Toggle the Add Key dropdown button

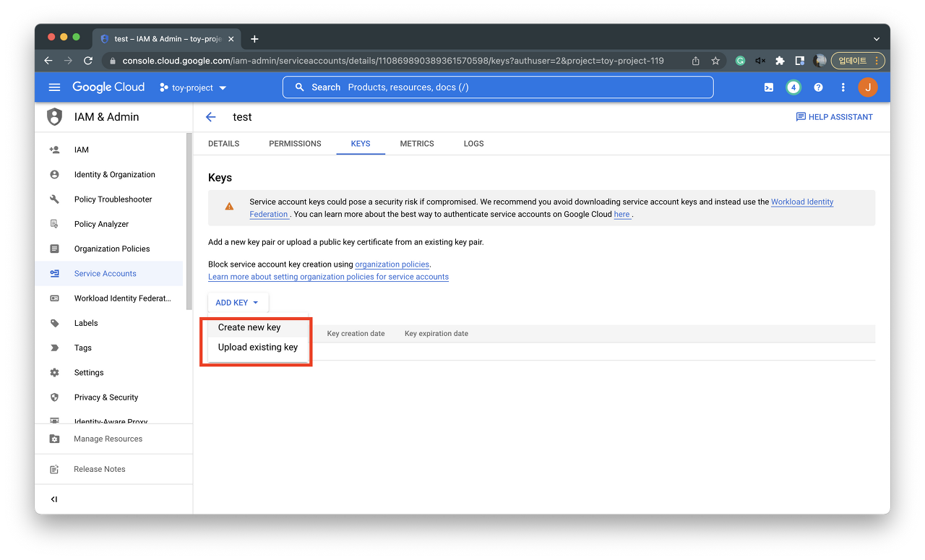(238, 303)
